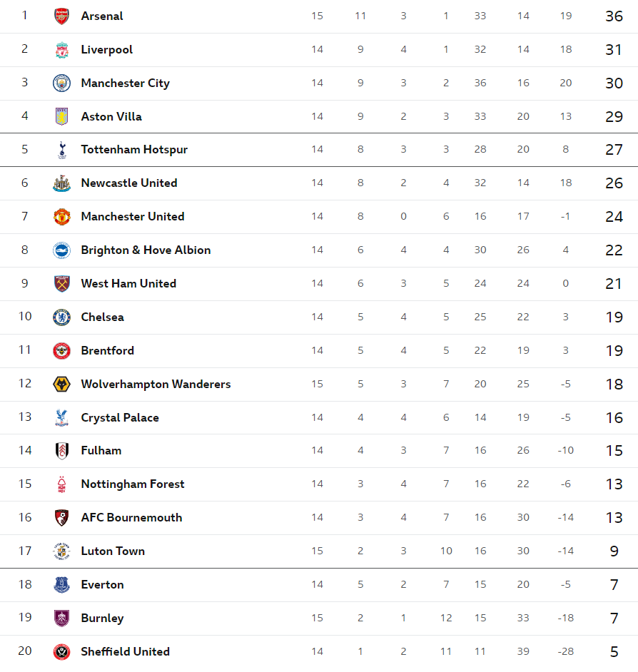Click the Manchester United badge
Viewport: 638px width, 672px height.
pyautogui.click(x=62, y=216)
